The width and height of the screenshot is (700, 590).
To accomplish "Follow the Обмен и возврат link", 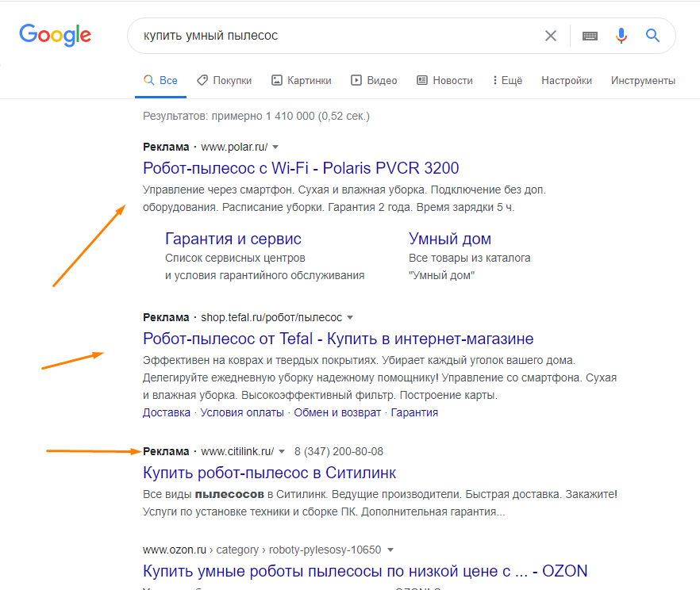I will pos(337,412).
